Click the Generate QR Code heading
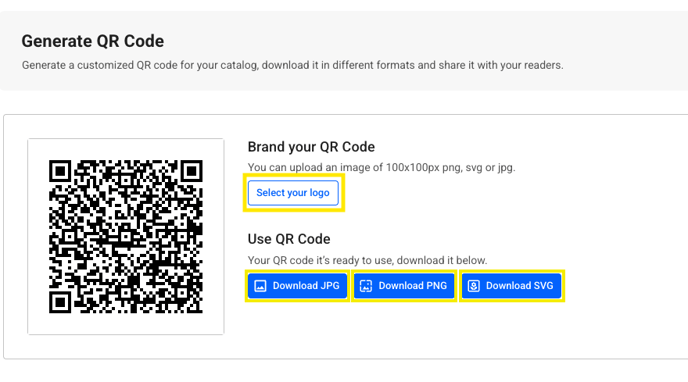The width and height of the screenshot is (688, 382). click(x=93, y=41)
